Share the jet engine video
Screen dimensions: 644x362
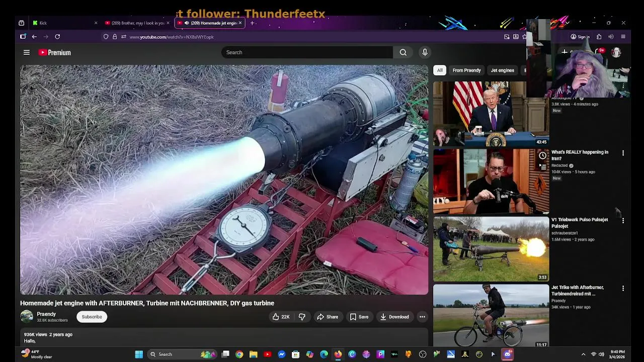tap(328, 317)
